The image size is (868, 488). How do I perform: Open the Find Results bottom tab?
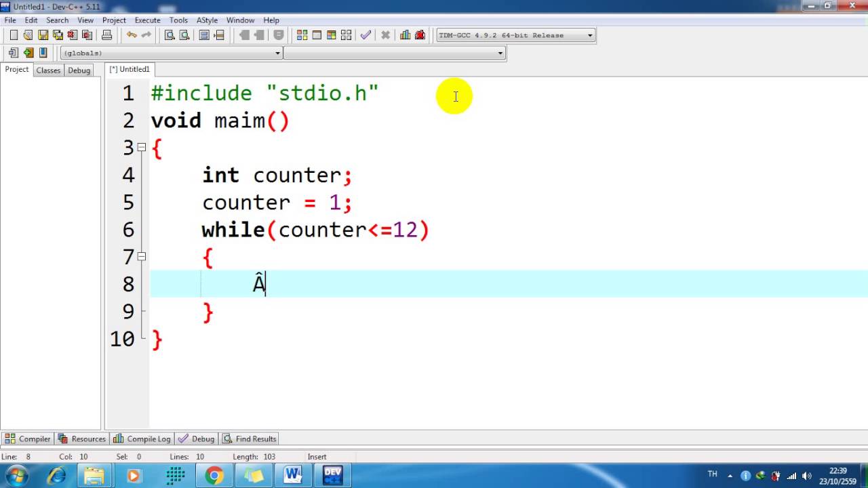click(250, 439)
